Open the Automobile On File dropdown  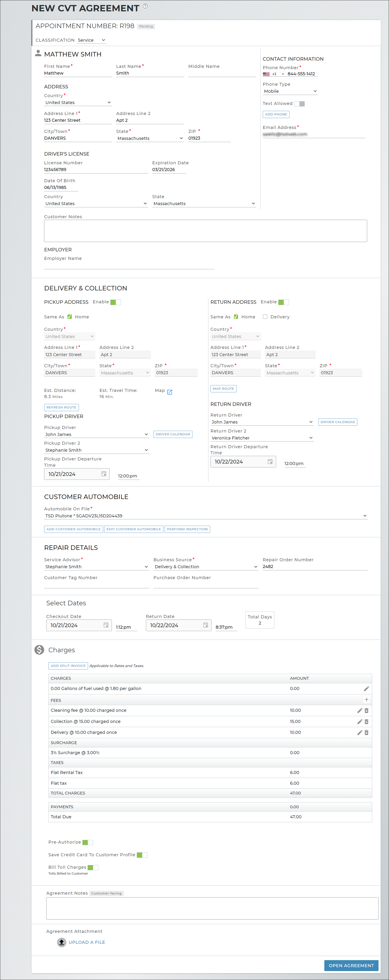click(x=206, y=516)
